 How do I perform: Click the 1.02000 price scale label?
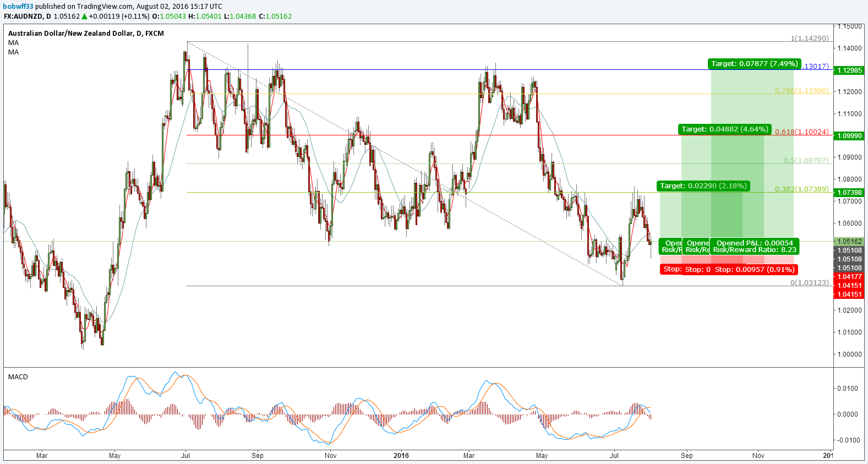coord(849,310)
